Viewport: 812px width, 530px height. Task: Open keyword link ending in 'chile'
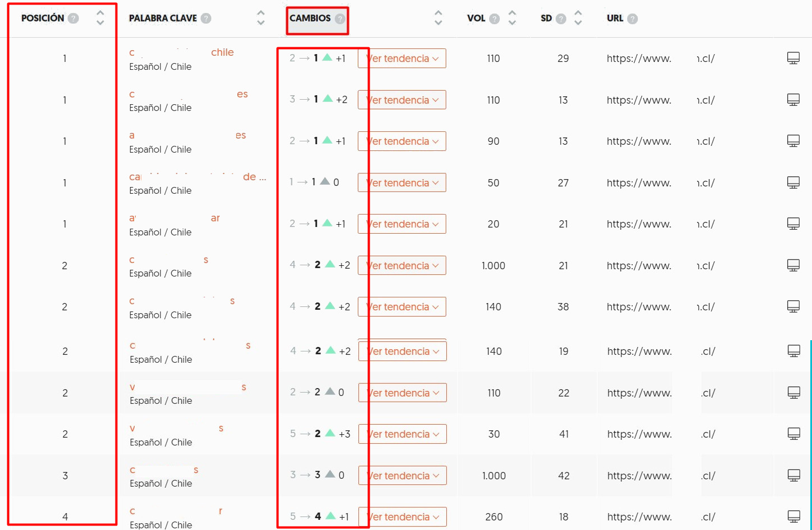point(181,52)
